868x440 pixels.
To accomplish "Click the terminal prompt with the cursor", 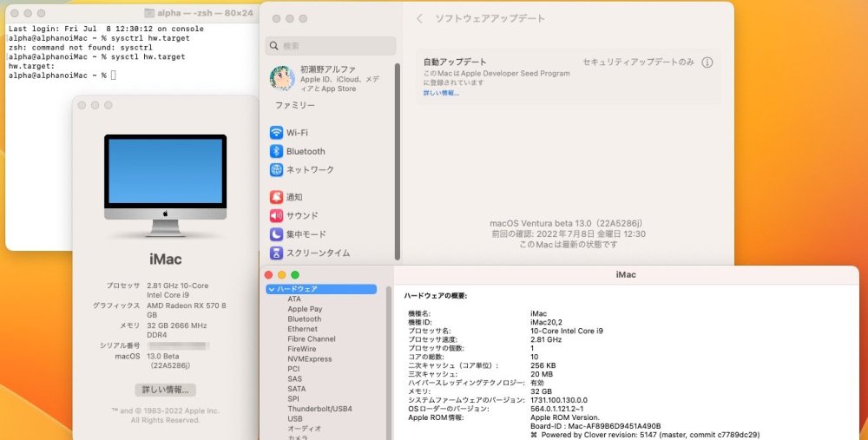I will point(62,76).
